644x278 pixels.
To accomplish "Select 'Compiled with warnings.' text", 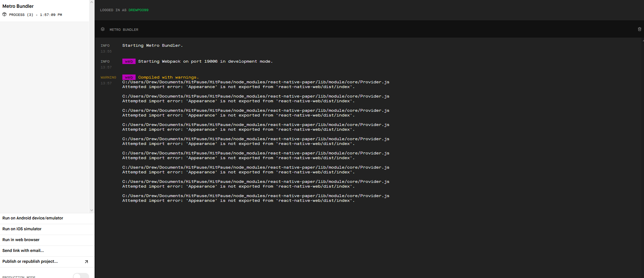I will (168, 77).
